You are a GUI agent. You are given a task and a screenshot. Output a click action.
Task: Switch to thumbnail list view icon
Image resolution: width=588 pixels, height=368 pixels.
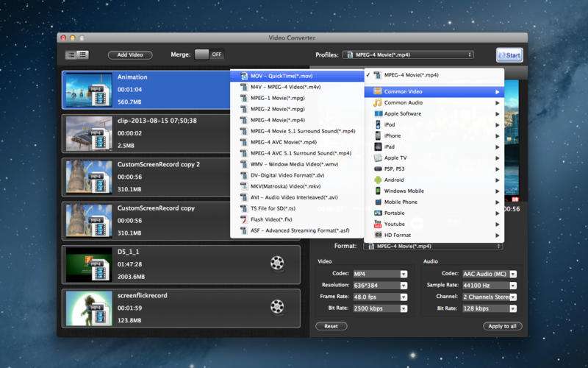[71, 54]
